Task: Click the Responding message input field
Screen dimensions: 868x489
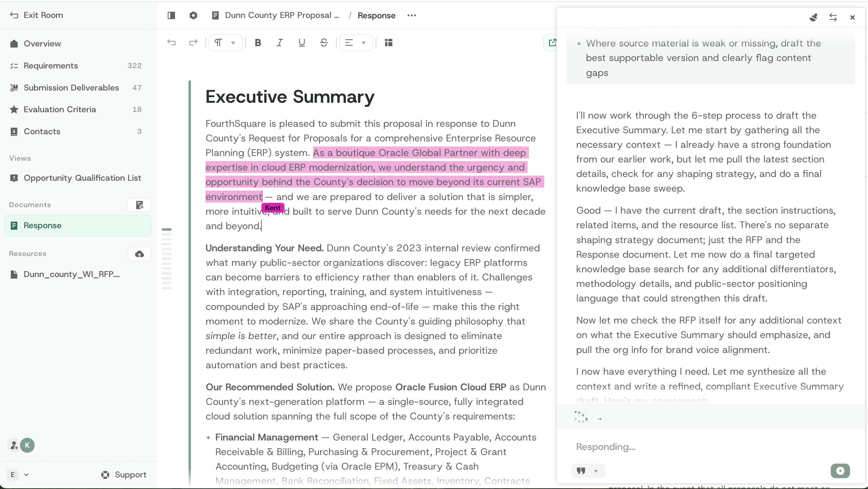Action: coord(710,447)
